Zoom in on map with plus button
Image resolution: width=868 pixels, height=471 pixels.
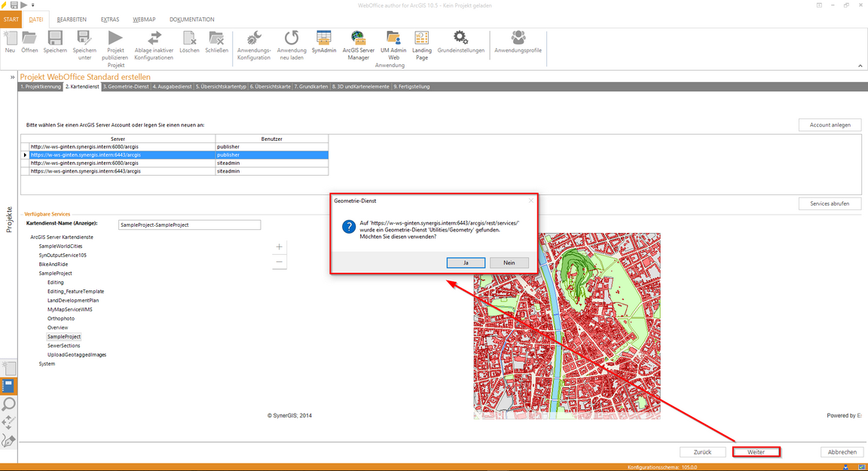280,247
